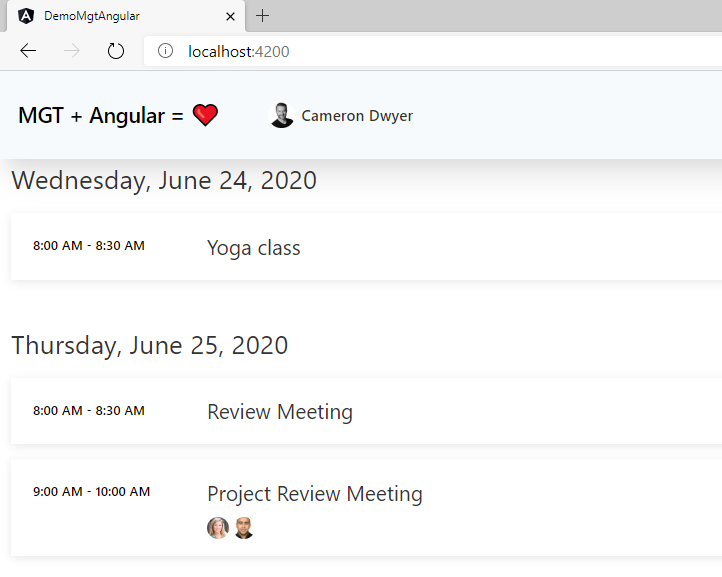Open the Cameron Dwyer name label
Viewport: 722px width, 577px height.
357,116
